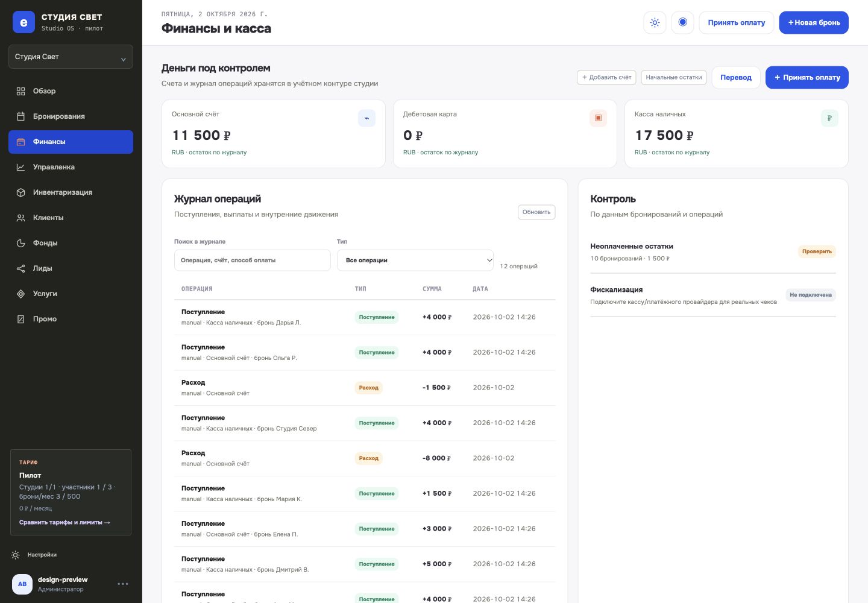Select the -8 000 ₽ Расход row
The height and width of the screenshot is (603, 868).
pyautogui.click(x=365, y=458)
